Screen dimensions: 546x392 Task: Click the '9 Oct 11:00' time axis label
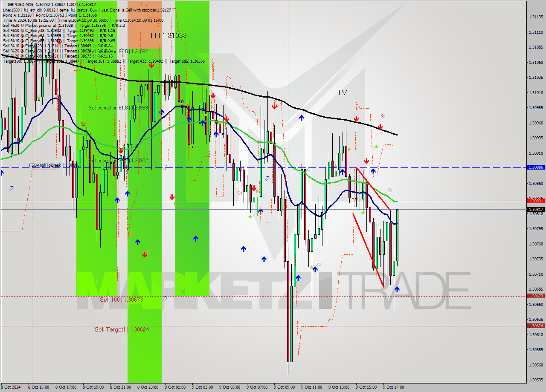[311, 387]
